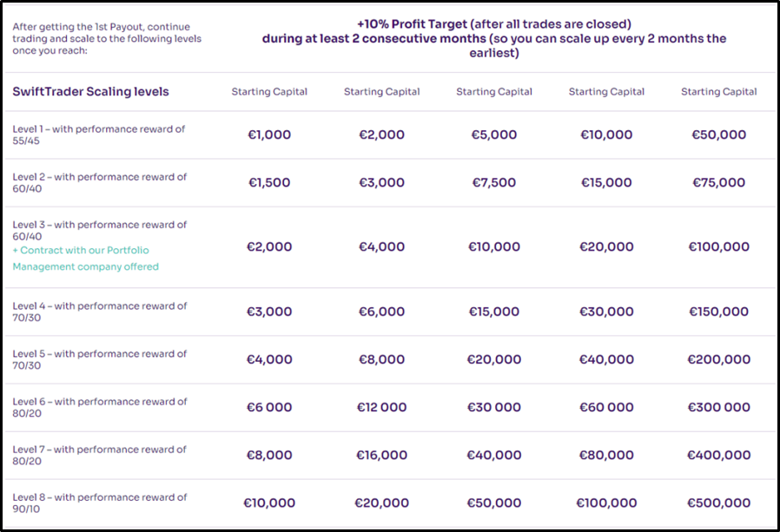Select the Level 2 €7,500 cell
This screenshot has width=780, height=532.
[x=494, y=182]
